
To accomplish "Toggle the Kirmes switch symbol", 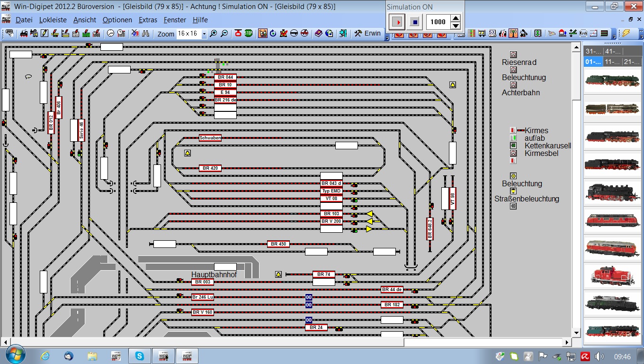I will 513,130.
